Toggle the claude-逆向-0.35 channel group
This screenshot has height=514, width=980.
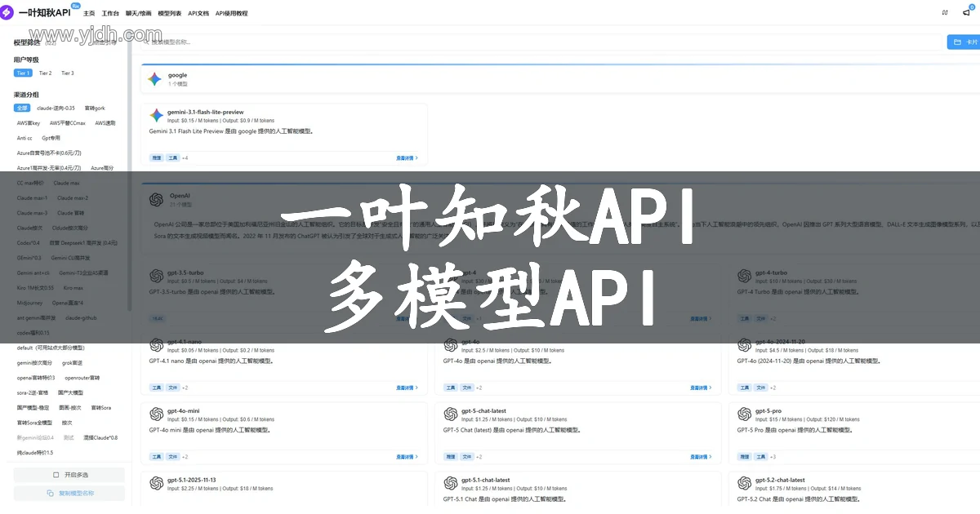click(56, 108)
